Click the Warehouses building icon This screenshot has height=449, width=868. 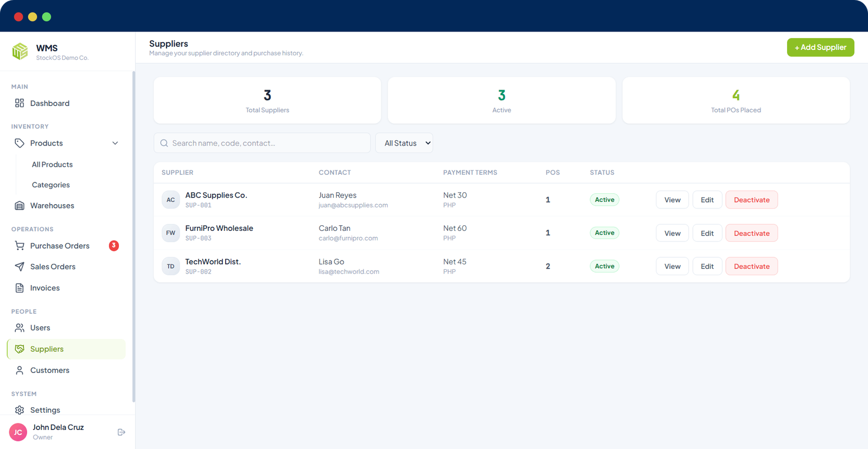coord(20,206)
